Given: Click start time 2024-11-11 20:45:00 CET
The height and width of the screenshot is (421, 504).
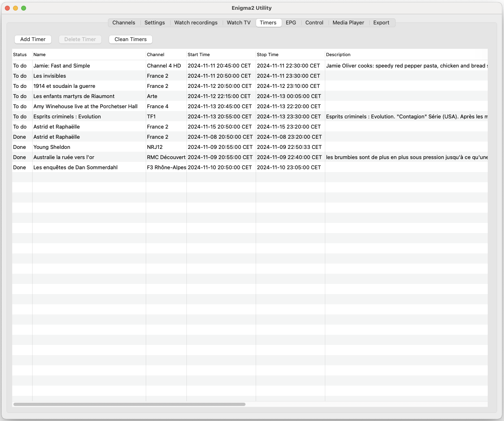Looking at the screenshot, I should [221, 65].
